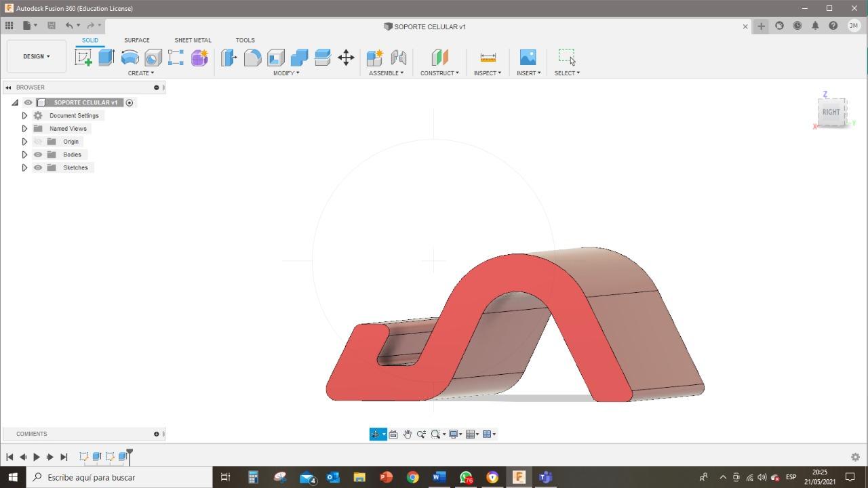Switch to the SHEET METAL tab
Screen dimensions: 868x488
pyautogui.click(x=193, y=40)
